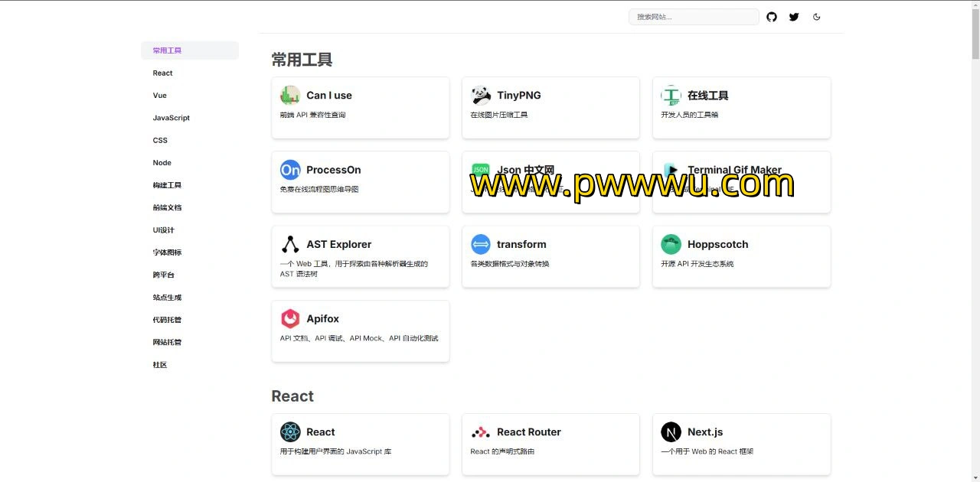Viewport: 980px width, 482px height.
Task: Select 常用工具 in the sidebar
Action: [190, 50]
